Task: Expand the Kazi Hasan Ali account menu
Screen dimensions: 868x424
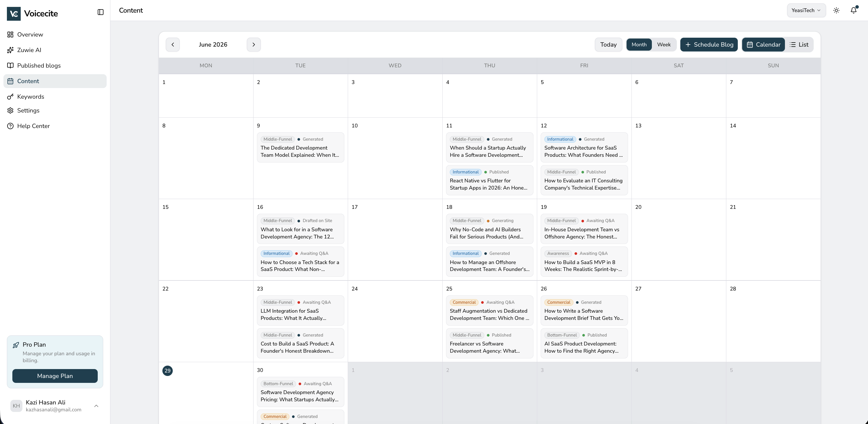Action: 96,406
